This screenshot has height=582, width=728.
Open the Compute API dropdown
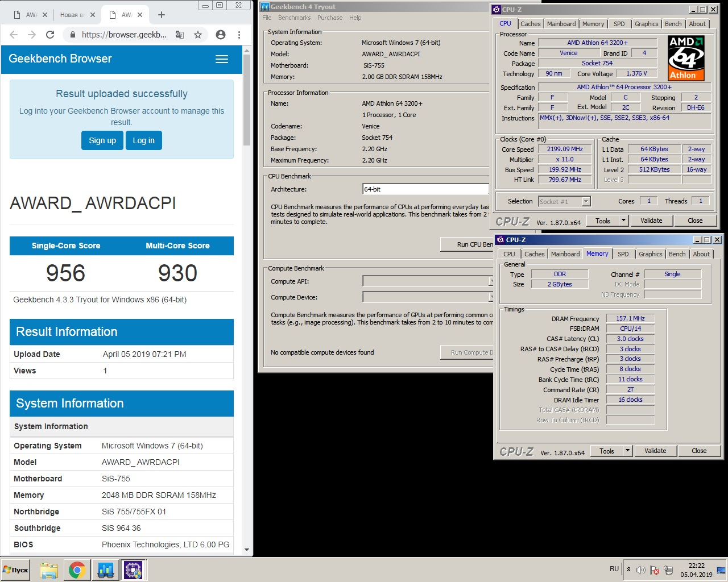(x=428, y=281)
